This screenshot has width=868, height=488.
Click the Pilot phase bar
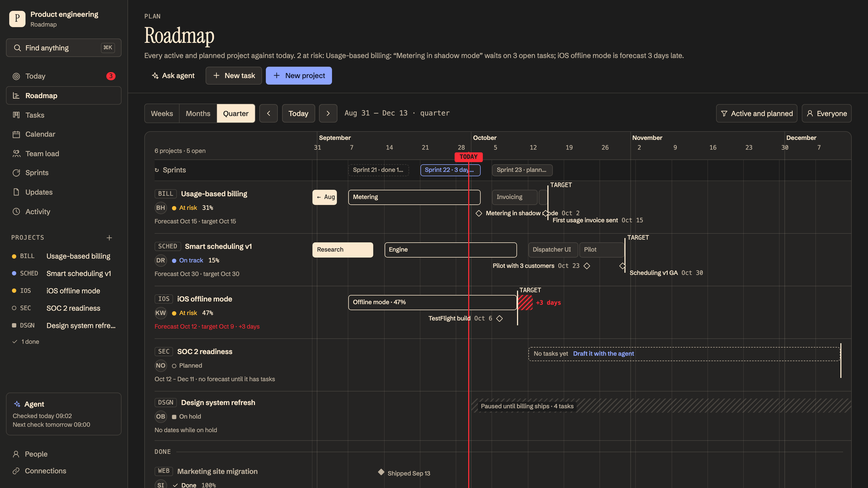pos(602,249)
